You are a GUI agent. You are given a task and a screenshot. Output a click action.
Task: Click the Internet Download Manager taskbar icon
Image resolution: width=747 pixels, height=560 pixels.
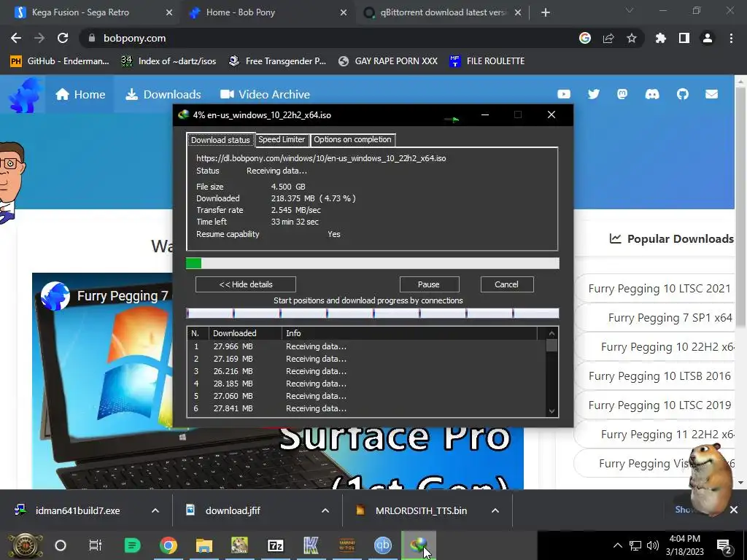(x=418, y=545)
